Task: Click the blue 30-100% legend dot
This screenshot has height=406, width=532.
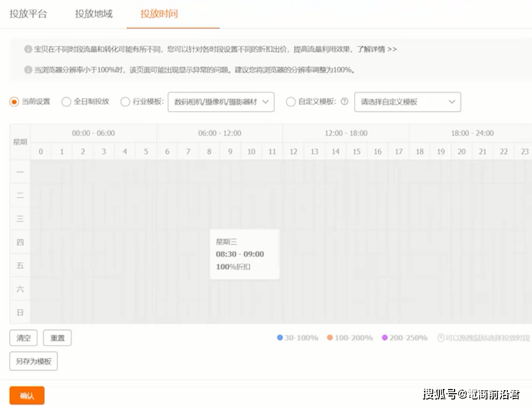Action: click(x=280, y=337)
